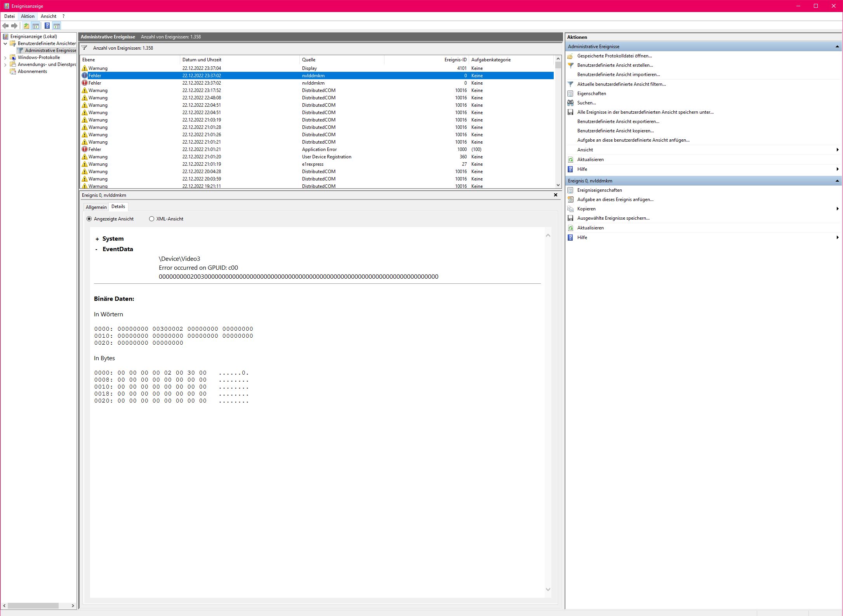Expand the System node in details
Screen dimensions: 843x616
pyautogui.click(x=97, y=239)
